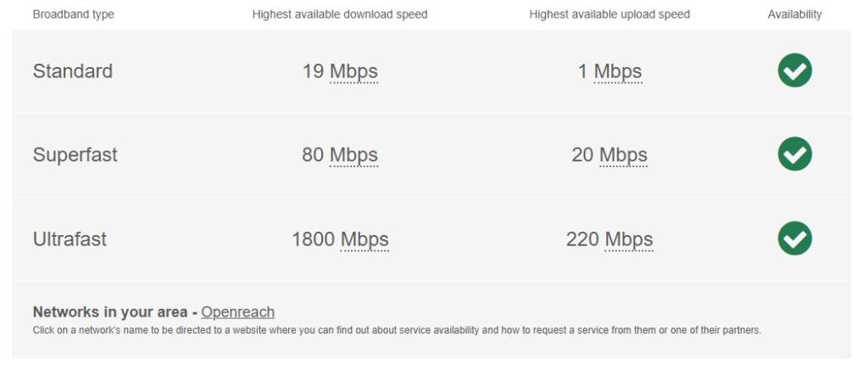Screen dimensions: 868x370
Task: Click the Broadband type column header
Action: [74, 14]
